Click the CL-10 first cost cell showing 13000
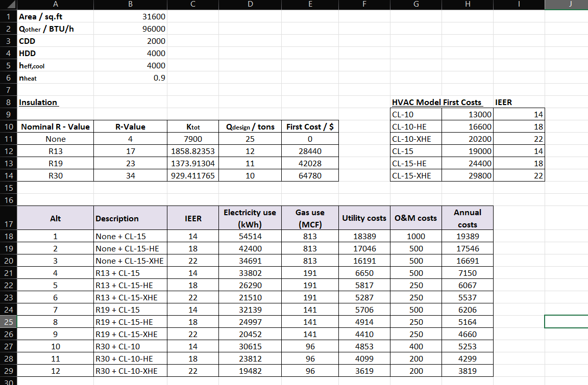The width and height of the screenshot is (588, 385). coord(467,114)
